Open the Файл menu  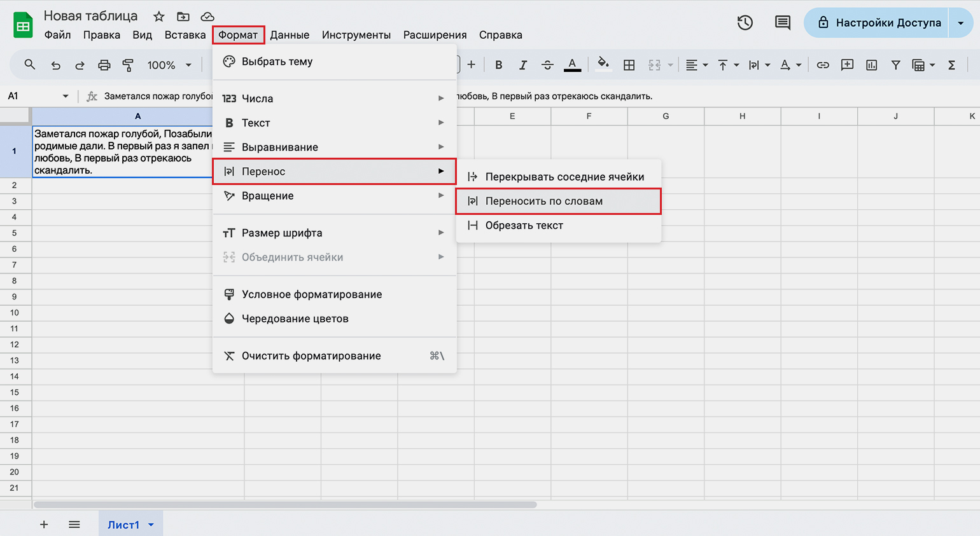click(57, 35)
